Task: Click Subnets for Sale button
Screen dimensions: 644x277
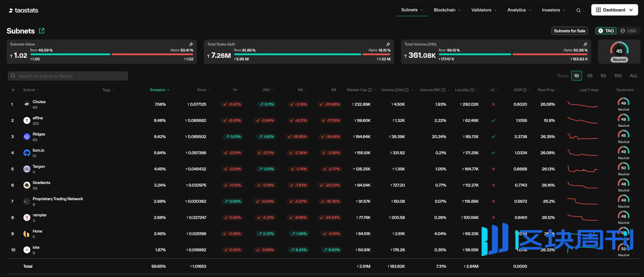Action: click(x=569, y=31)
